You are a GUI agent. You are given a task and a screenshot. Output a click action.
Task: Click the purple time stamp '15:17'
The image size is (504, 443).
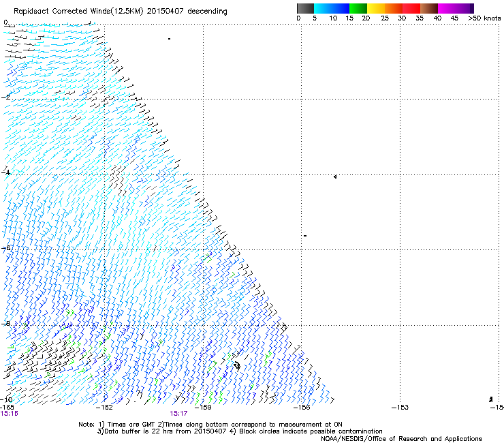click(x=178, y=414)
